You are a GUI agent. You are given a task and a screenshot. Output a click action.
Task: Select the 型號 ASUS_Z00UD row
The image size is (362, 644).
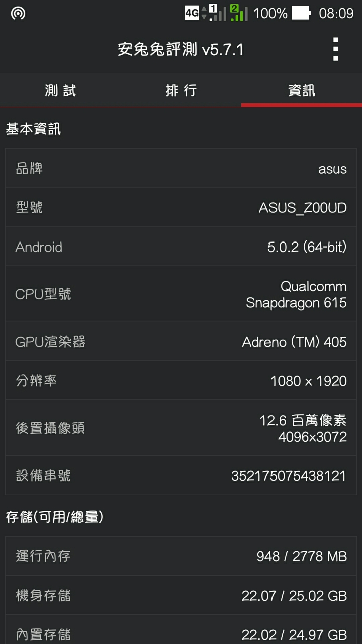181,207
